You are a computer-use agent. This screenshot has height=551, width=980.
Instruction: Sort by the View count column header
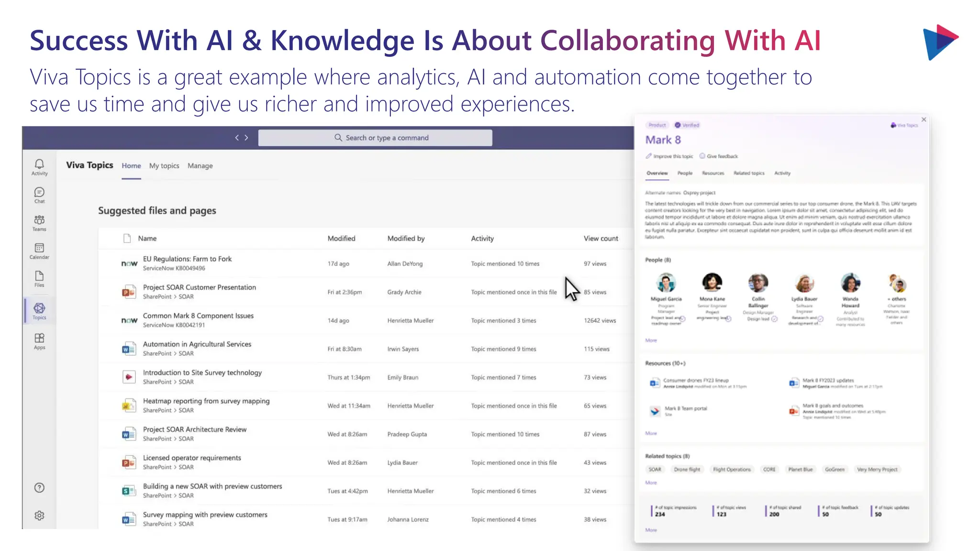[601, 238]
